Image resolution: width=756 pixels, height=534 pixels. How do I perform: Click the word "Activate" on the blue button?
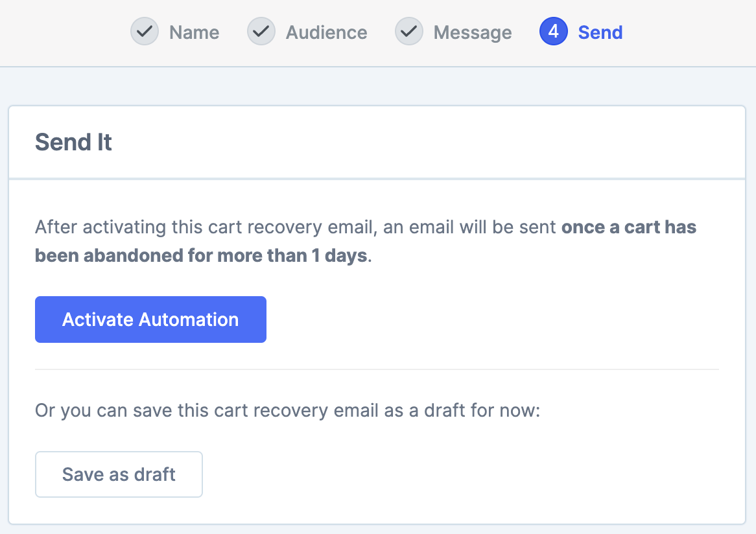point(98,319)
